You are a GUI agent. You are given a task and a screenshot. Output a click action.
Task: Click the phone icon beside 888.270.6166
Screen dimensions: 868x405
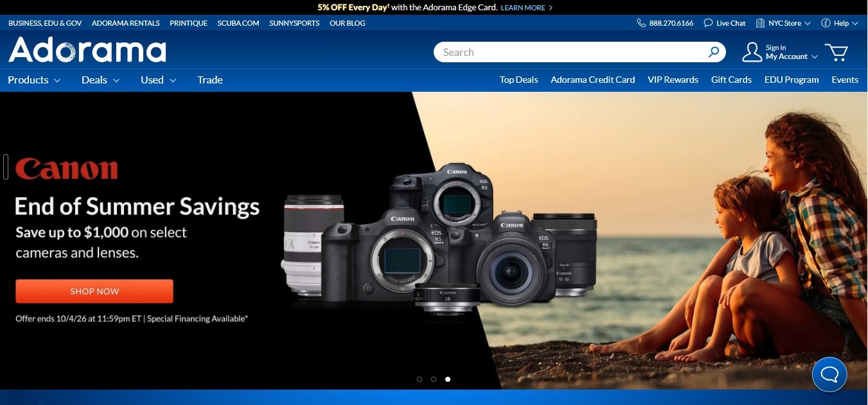point(641,23)
